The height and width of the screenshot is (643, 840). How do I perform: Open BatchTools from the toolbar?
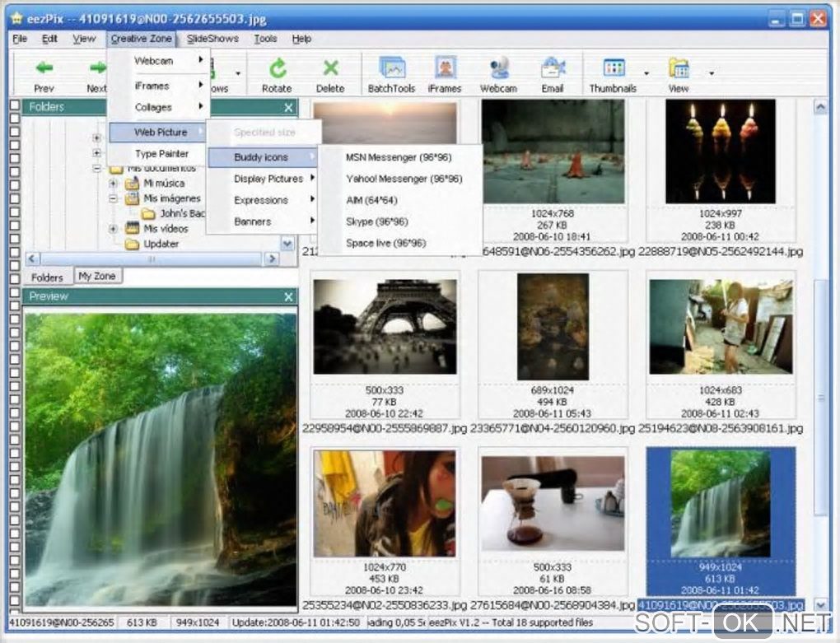pyautogui.click(x=391, y=68)
